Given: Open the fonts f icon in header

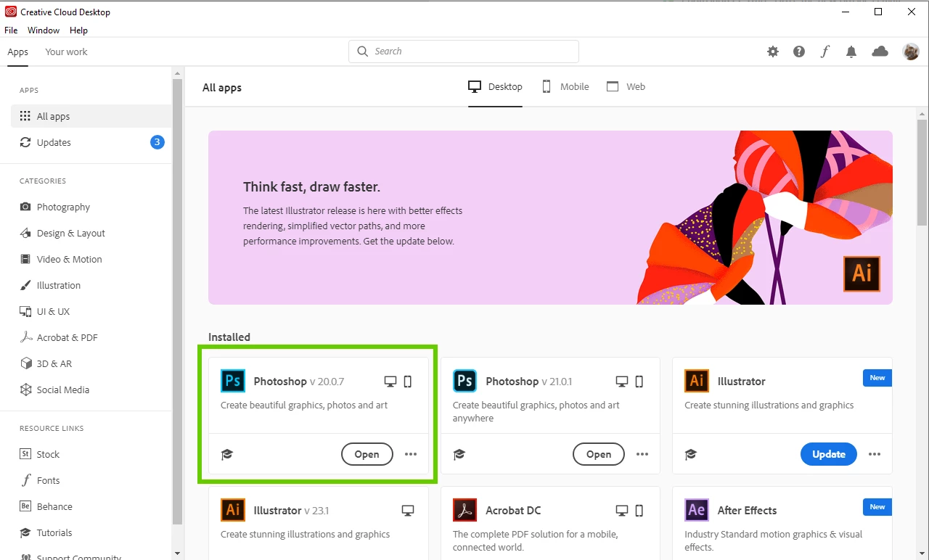Looking at the screenshot, I should point(825,52).
